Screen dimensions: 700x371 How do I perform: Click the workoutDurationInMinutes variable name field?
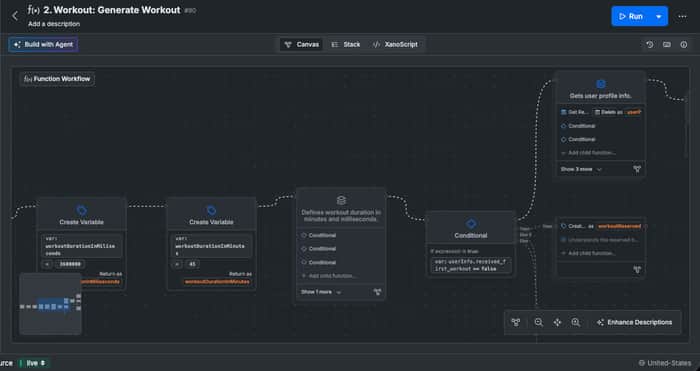211,246
